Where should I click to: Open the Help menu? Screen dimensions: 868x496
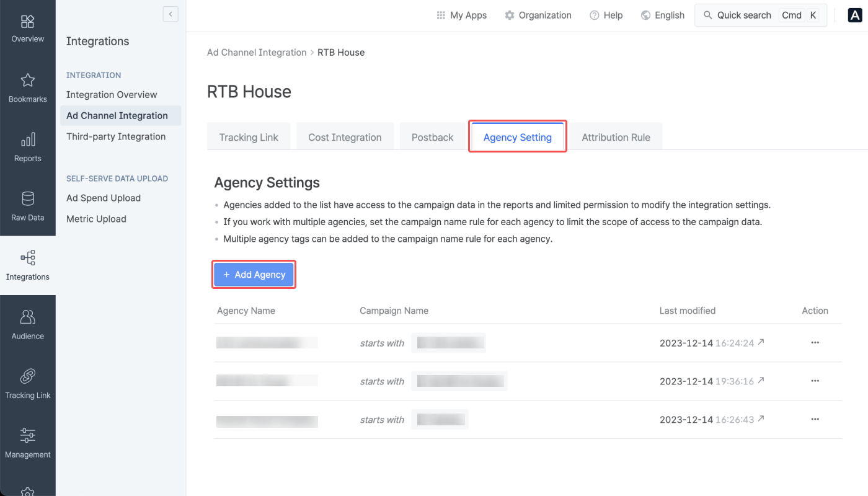point(606,15)
